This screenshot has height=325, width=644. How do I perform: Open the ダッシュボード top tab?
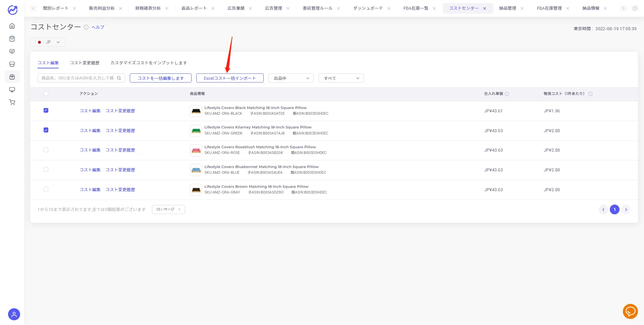[x=368, y=8]
